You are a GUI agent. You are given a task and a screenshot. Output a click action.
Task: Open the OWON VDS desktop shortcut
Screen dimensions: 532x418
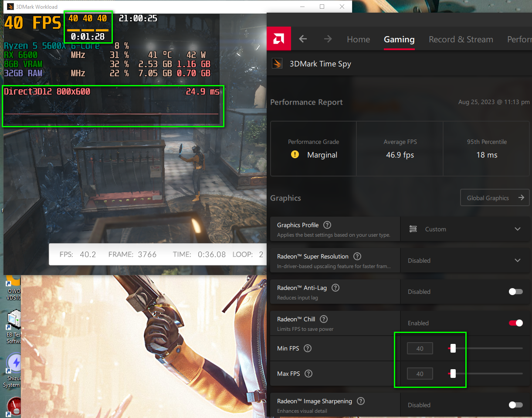point(13,288)
